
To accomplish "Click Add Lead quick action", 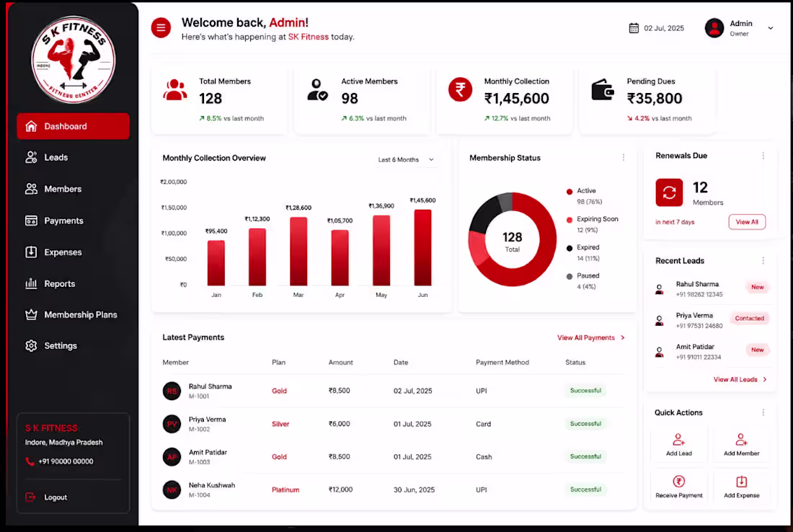I will (678, 445).
